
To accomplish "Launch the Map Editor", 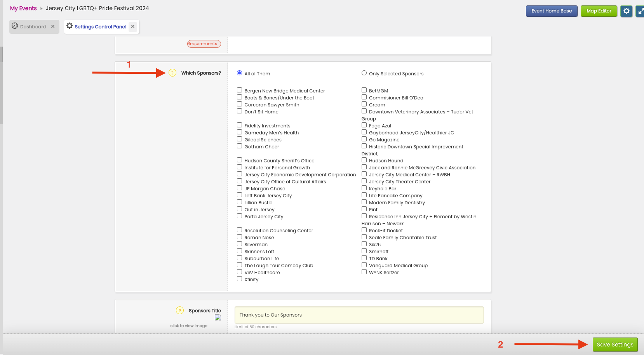I will tap(599, 11).
